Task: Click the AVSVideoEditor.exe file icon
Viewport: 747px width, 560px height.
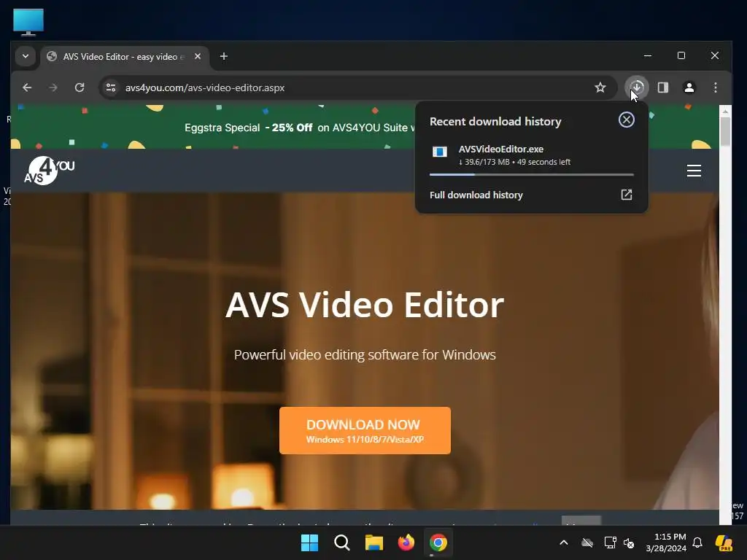Action: coord(440,152)
